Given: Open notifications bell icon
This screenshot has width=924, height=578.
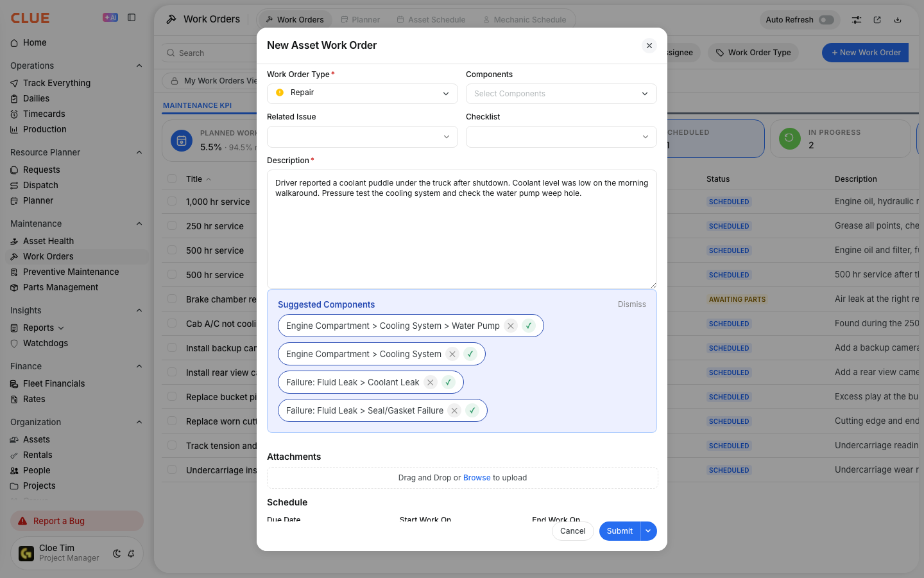Looking at the screenshot, I should click(x=131, y=553).
